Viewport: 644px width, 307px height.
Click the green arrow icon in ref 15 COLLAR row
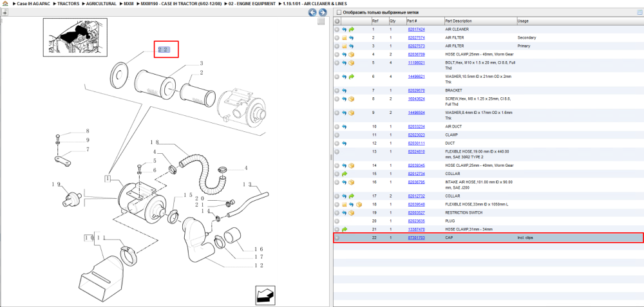pos(344,174)
